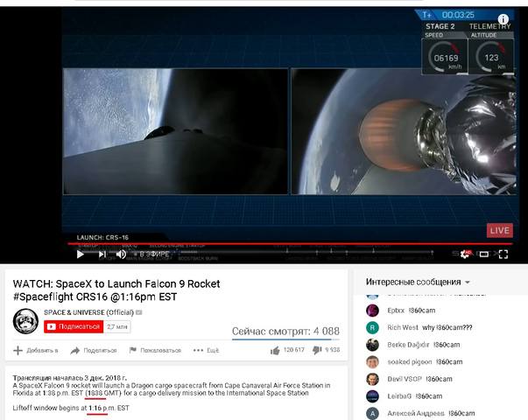Like the video with thumbs up
This screenshot has width=528, height=420.
275,350
